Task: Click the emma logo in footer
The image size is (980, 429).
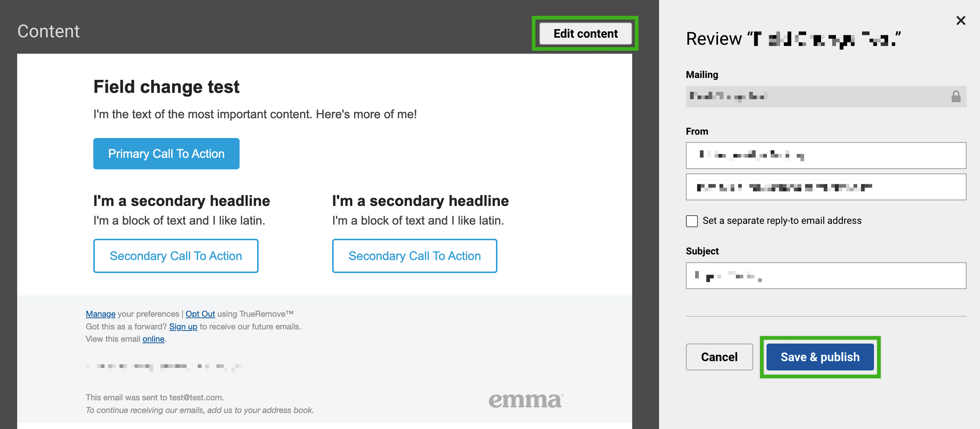Action: pyautogui.click(x=525, y=400)
